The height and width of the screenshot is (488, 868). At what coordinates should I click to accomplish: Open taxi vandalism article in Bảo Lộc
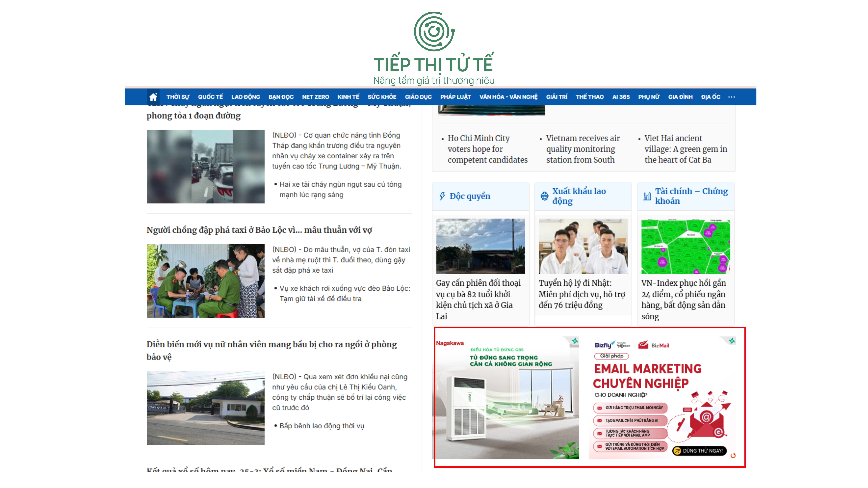259,230
